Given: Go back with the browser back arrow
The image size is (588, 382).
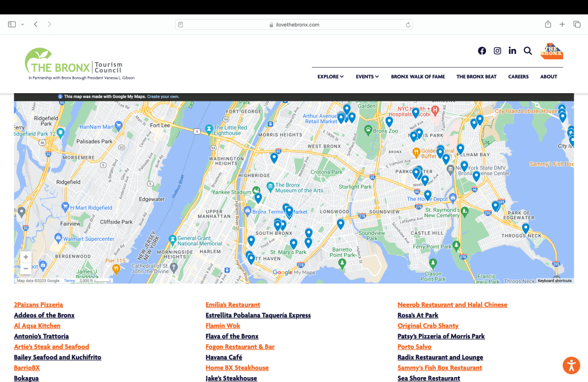Looking at the screenshot, I should 36,25.
